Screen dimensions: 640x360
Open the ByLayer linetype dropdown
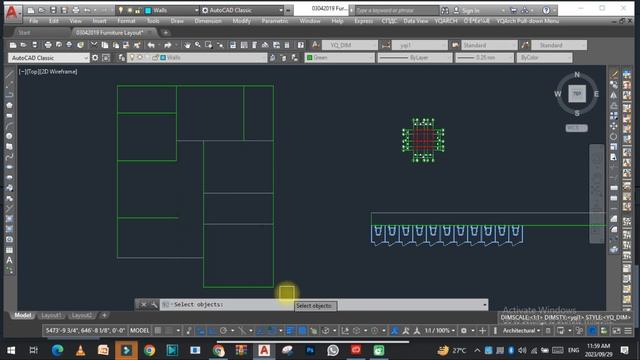(416, 58)
